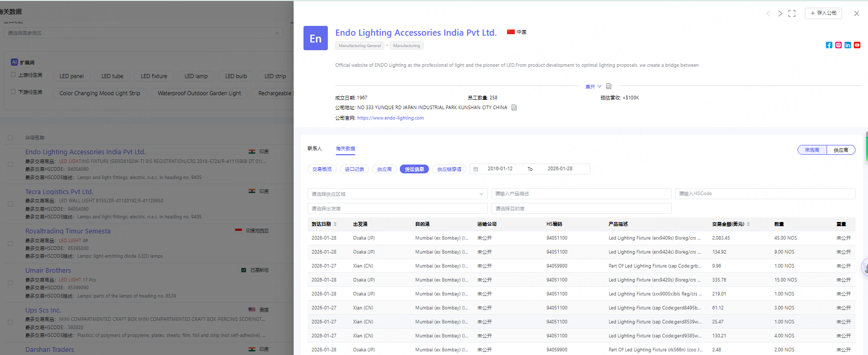Screen dimensions: 868x355
Task: Go to next company with right arrow
Action: point(780,13)
